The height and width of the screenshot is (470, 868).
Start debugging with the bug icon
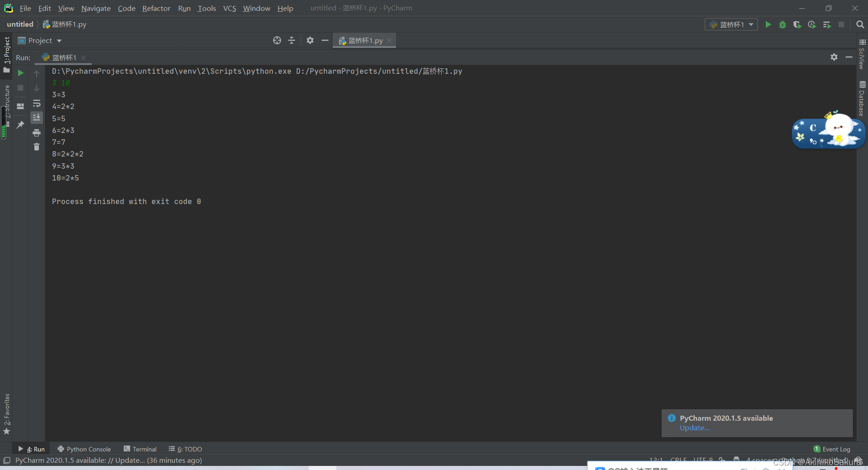point(783,25)
